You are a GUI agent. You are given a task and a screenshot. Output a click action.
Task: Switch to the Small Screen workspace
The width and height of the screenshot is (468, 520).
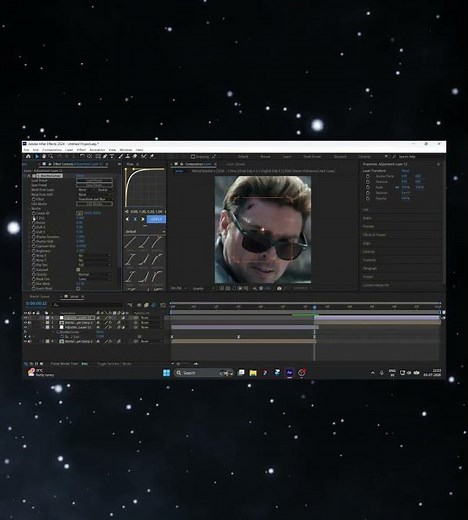(x=312, y=156)
